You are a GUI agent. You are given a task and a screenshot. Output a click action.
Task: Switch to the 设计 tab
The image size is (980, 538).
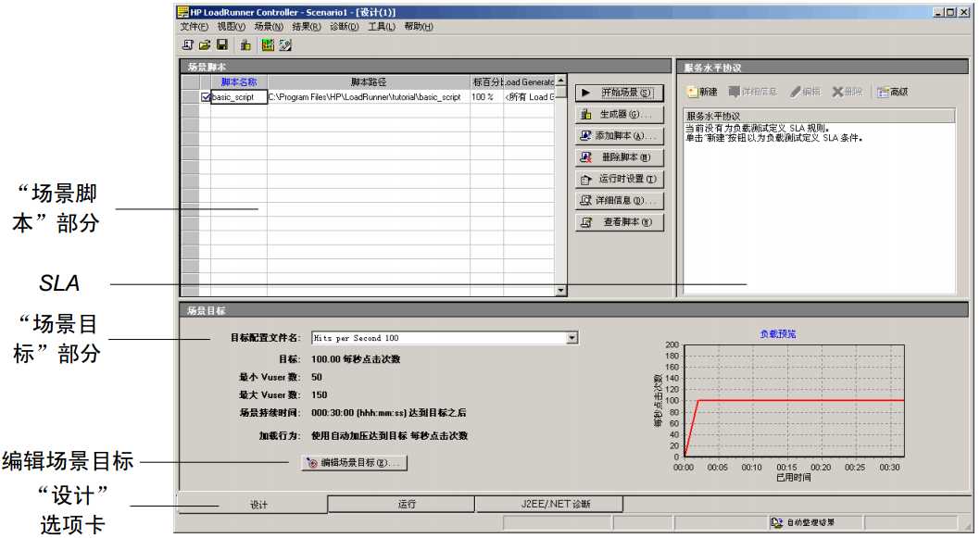253,505
